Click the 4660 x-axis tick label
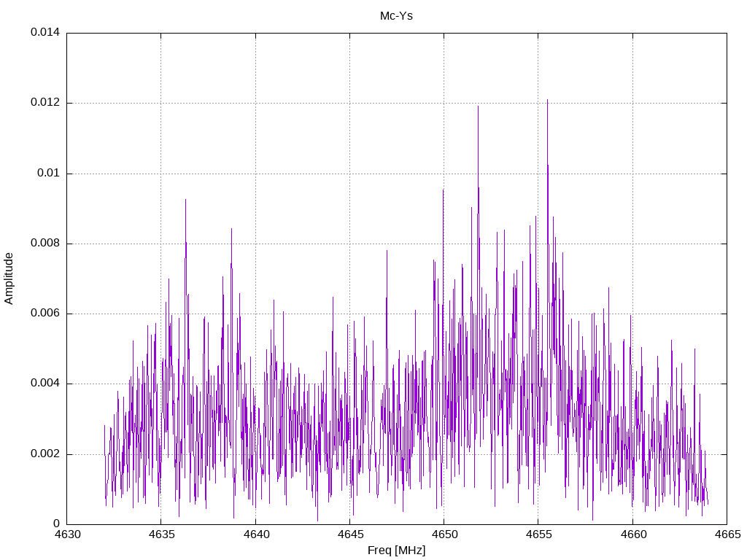 coord(633,534)
